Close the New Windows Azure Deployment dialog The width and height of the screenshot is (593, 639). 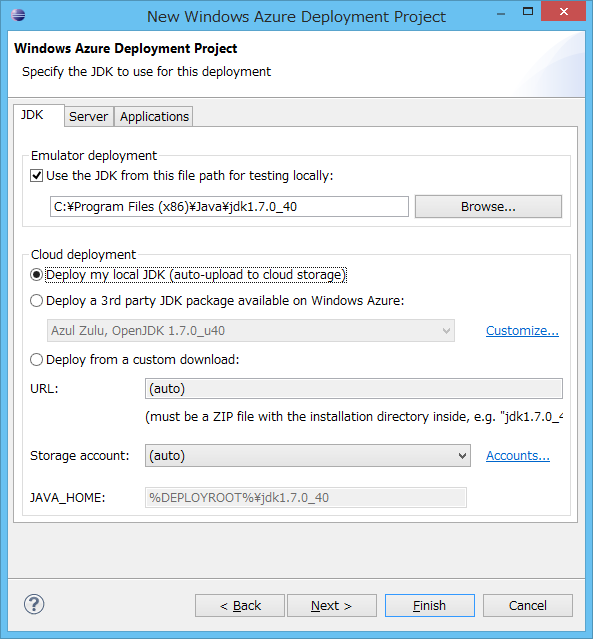564,11
